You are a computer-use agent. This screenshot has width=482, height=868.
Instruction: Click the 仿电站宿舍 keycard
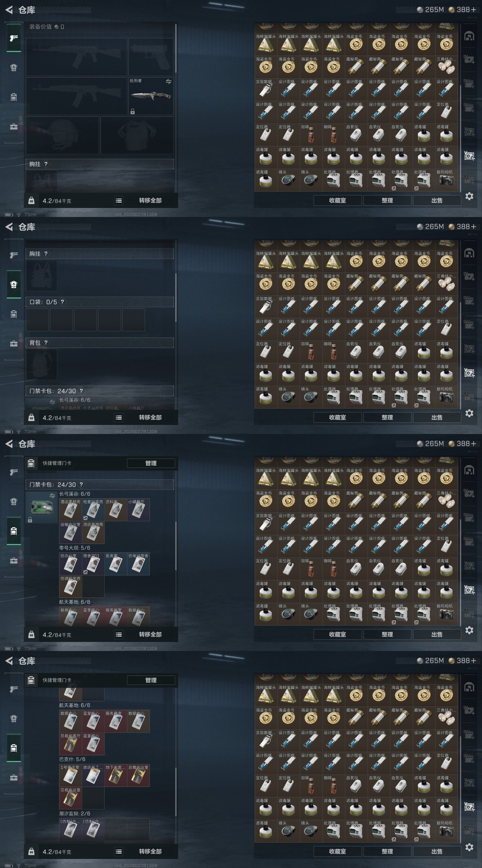(x=139, y=564)
